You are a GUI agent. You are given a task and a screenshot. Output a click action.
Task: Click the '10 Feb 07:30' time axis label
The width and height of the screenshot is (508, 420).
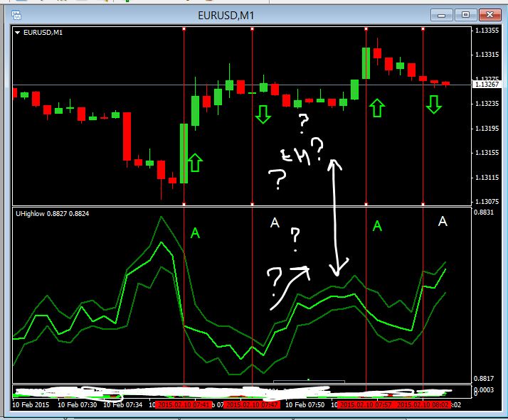point(77,405)
